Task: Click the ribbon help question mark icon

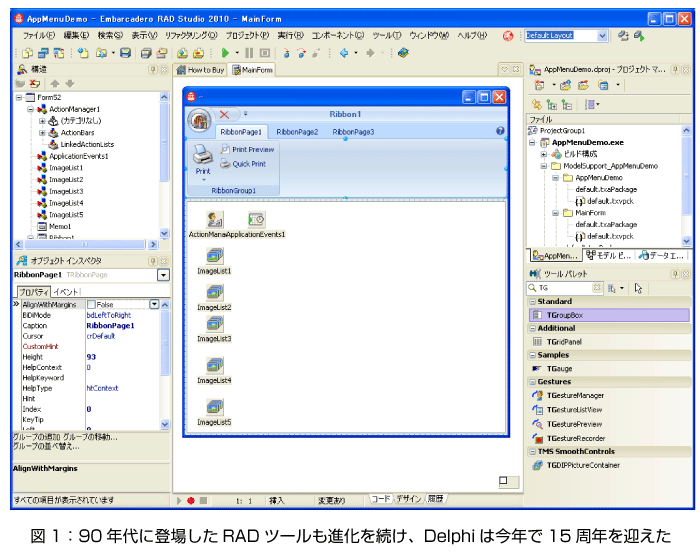Action: pos(500,131)
